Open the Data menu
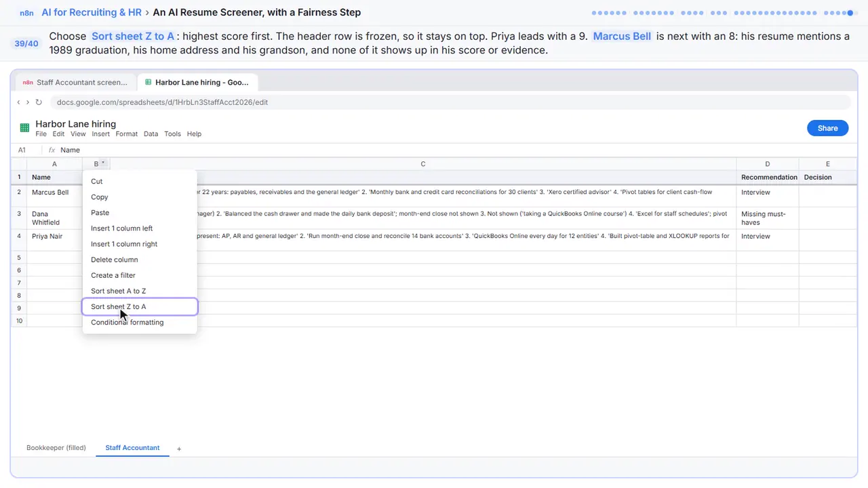868x488 pixels. (x=151, y=134)
